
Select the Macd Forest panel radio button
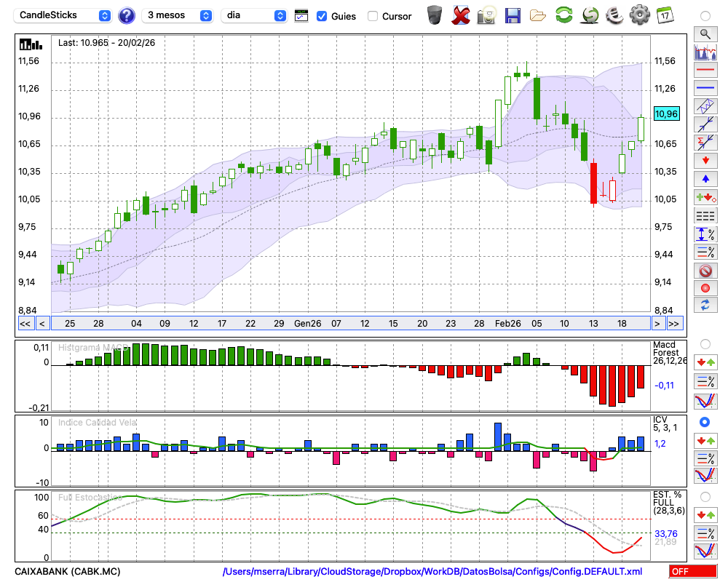[x=705, y=344]
